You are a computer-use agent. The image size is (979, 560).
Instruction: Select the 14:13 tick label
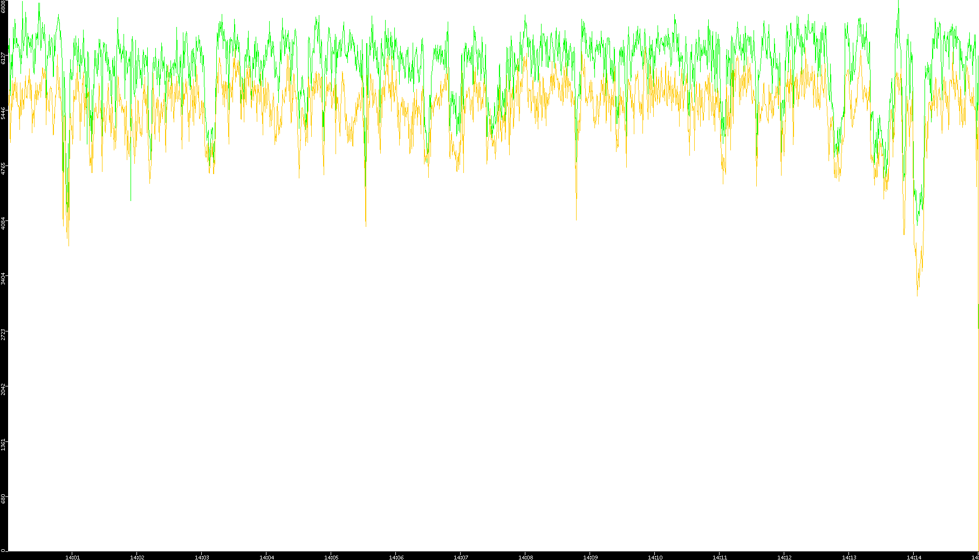849,557
